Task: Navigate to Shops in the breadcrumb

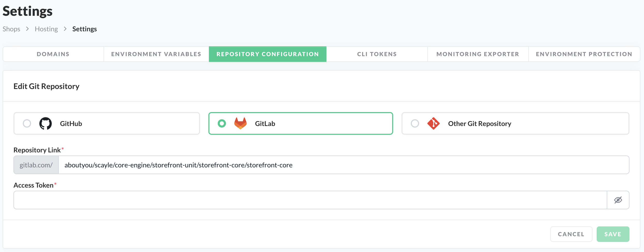Action: [x=11, y=29]
